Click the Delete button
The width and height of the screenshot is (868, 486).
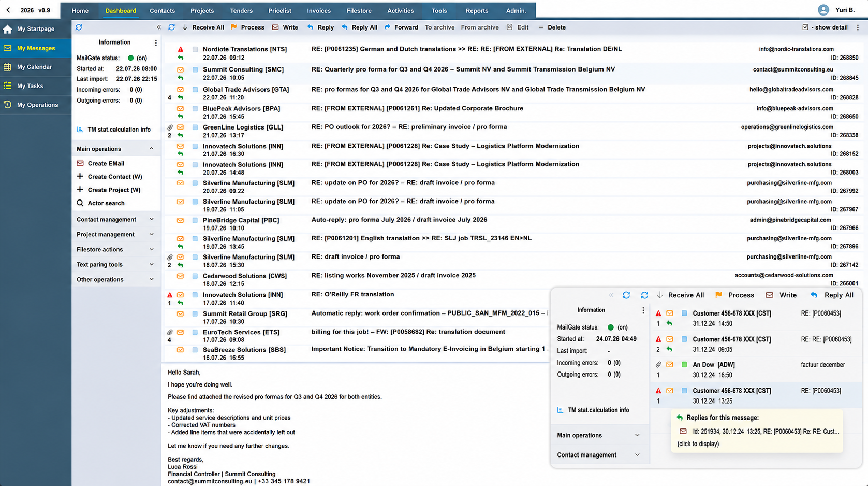click(552, 27)
